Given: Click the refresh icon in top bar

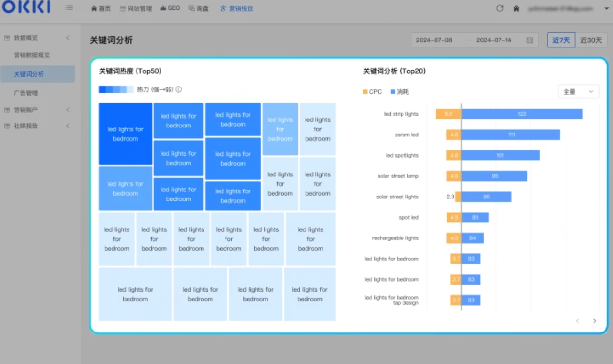Looking at the screenshot, I should point(500,8).
